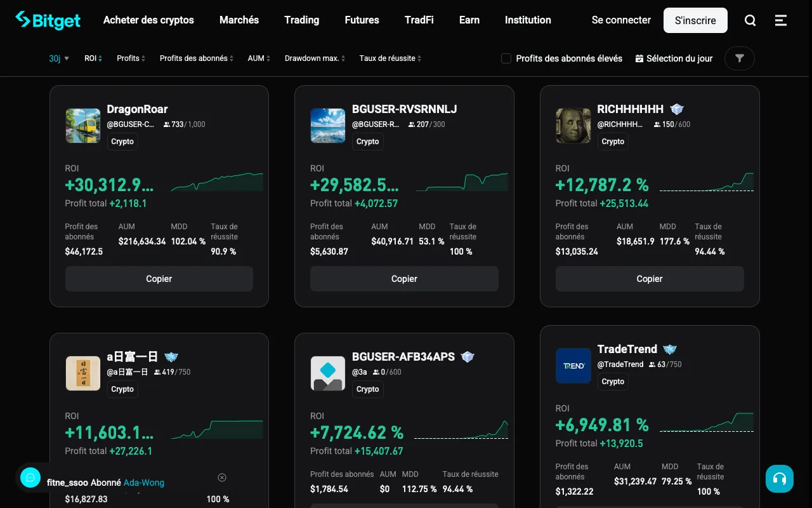The width and height of the screenshot is (812, 508).
Task: Click the followers icon 733/1,000 on DragonRoar
Action: [x=167, y=124]
